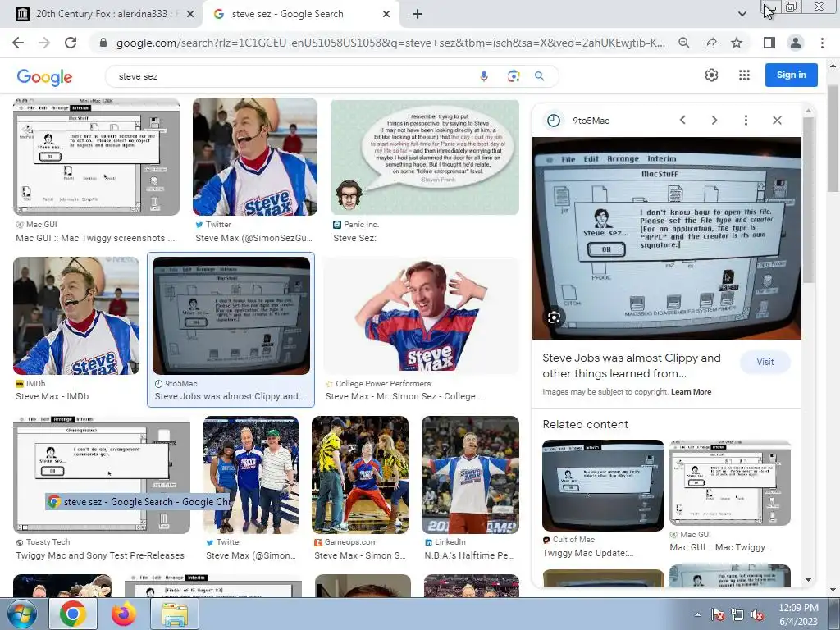Open the Steve Max - IMDb image
This screenshot has width=840, height=630.
[76, 316]
